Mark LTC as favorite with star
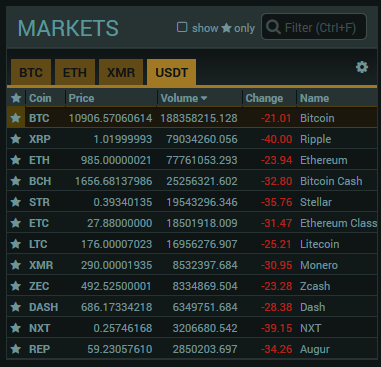Viewport: 381px width, 367px height. point(16,244)
